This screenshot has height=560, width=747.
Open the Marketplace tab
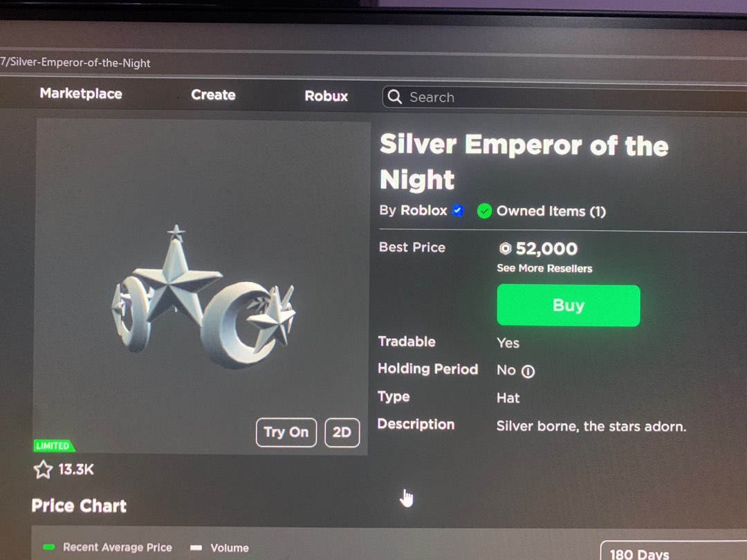(81, 93)
